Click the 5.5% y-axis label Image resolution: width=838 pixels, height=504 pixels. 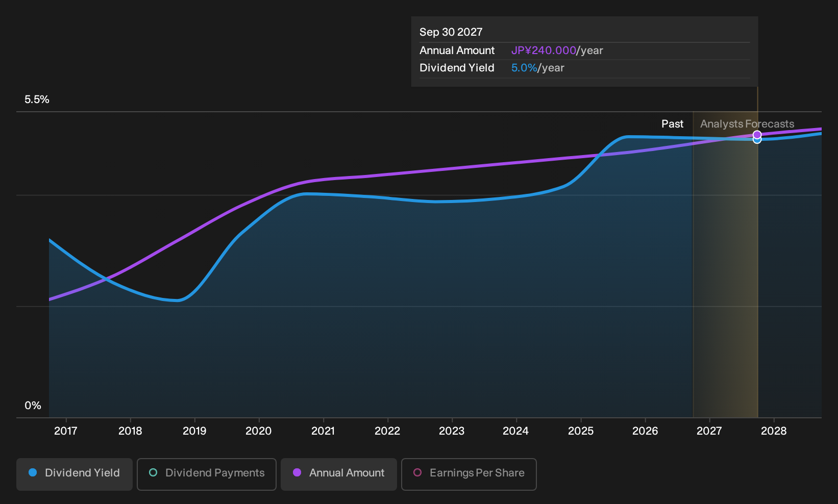[37, 99]
